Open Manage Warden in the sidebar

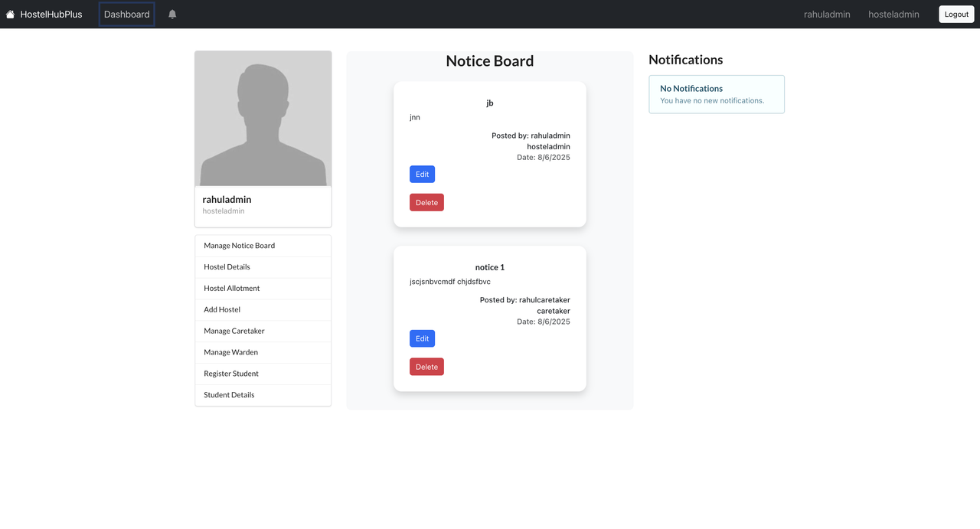coord(263,353)
